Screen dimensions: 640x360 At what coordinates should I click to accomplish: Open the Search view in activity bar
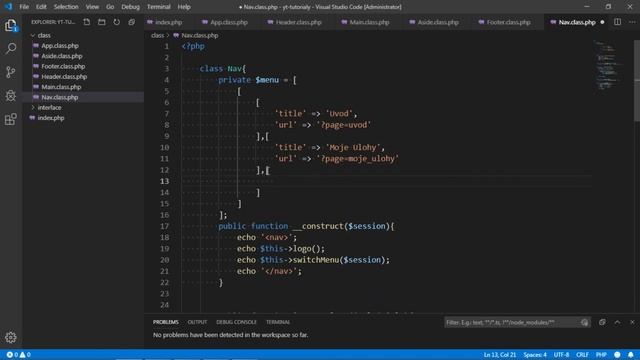click(11, 49)
